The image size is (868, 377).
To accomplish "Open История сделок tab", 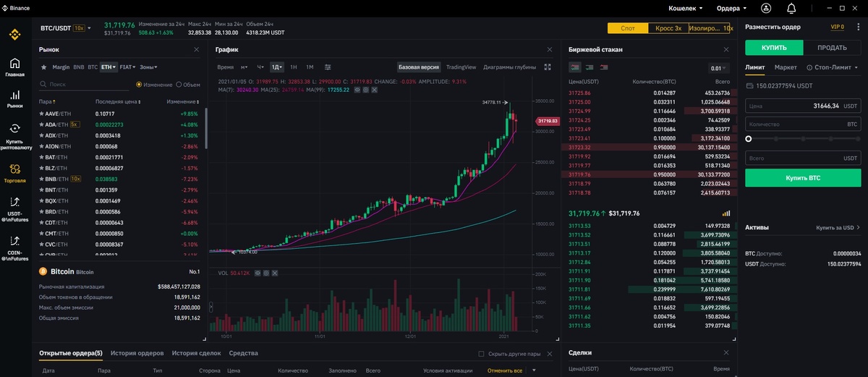I will click(196, 353).
